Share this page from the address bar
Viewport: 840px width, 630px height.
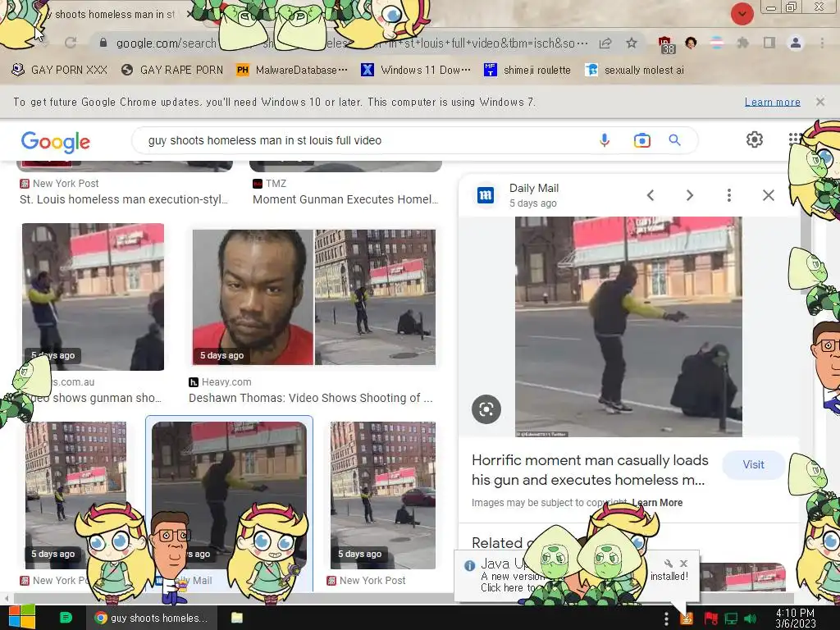click(605, 43)
